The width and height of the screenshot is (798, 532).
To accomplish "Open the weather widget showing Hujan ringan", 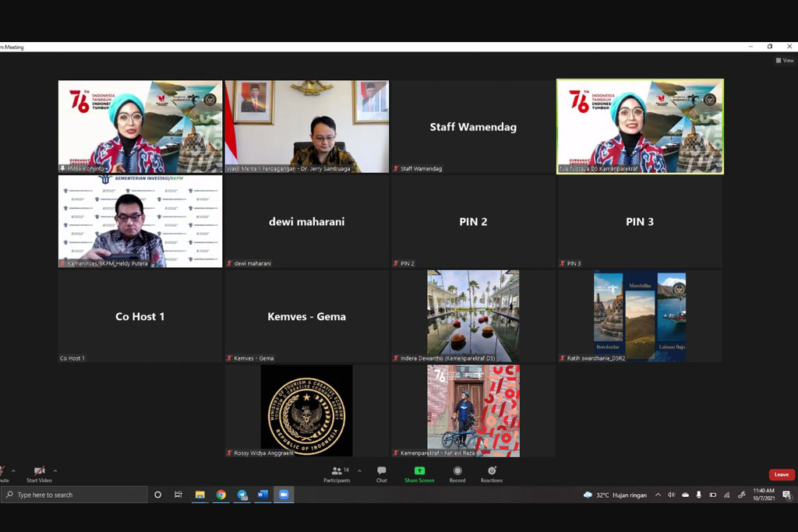I will pyautogui.click(x=615, y=495).
